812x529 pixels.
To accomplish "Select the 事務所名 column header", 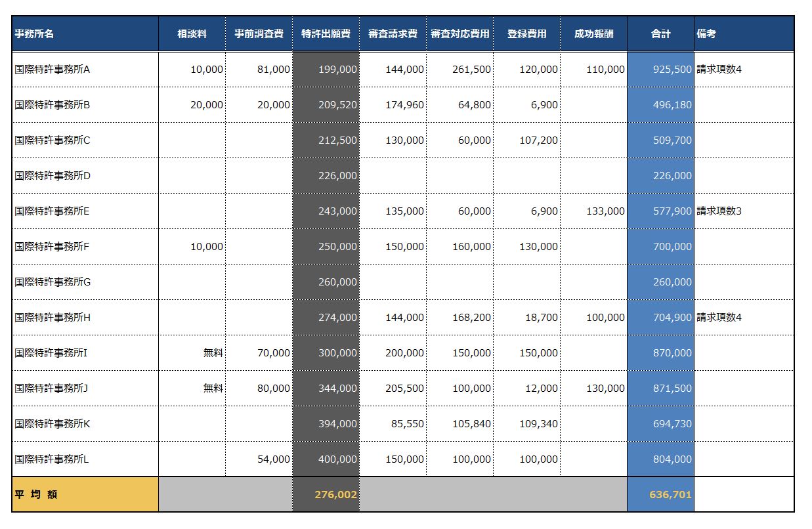I will click(x=85, y=34).
